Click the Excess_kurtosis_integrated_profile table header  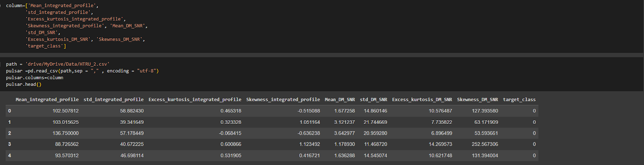click(x=195, y=100)
